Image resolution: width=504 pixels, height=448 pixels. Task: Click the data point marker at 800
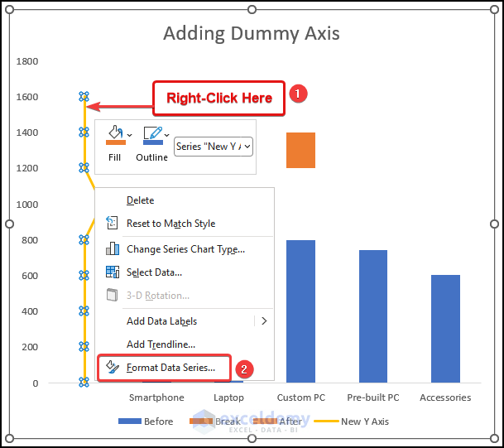tap(84, 239)
